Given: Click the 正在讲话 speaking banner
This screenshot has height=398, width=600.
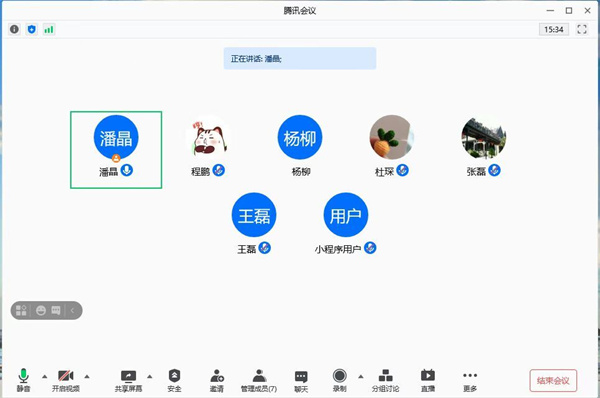Looking at the screenshot, I should pyautogui.click(x=300, y=59).
